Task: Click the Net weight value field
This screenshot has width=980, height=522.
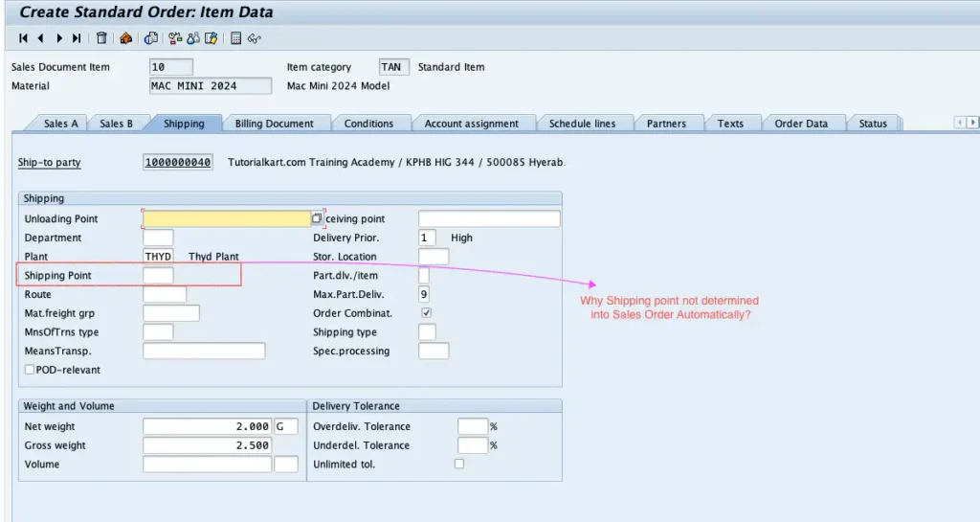Action: click(x=208, y=426)
